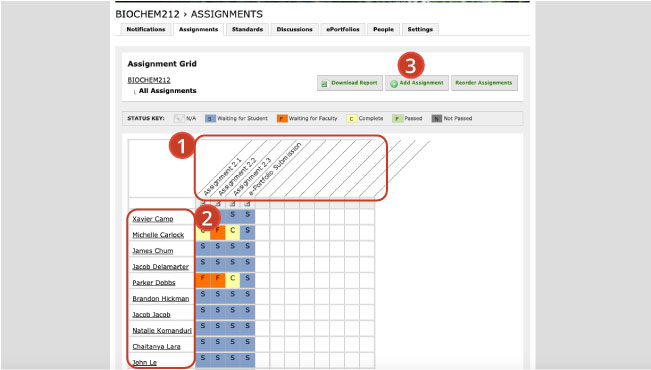The image size is (651, 370).
Task: Click the Waiting for Faculty key icon
Action: [282, 119]
